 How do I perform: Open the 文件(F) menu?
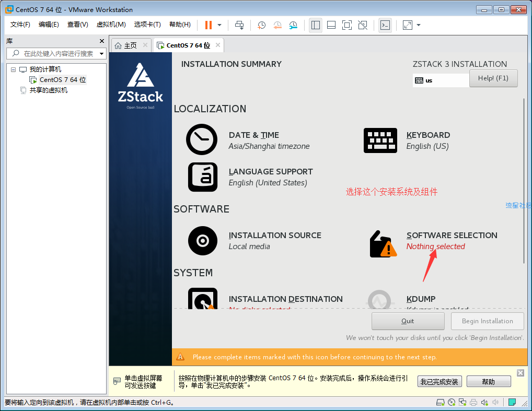coord(20,25)
